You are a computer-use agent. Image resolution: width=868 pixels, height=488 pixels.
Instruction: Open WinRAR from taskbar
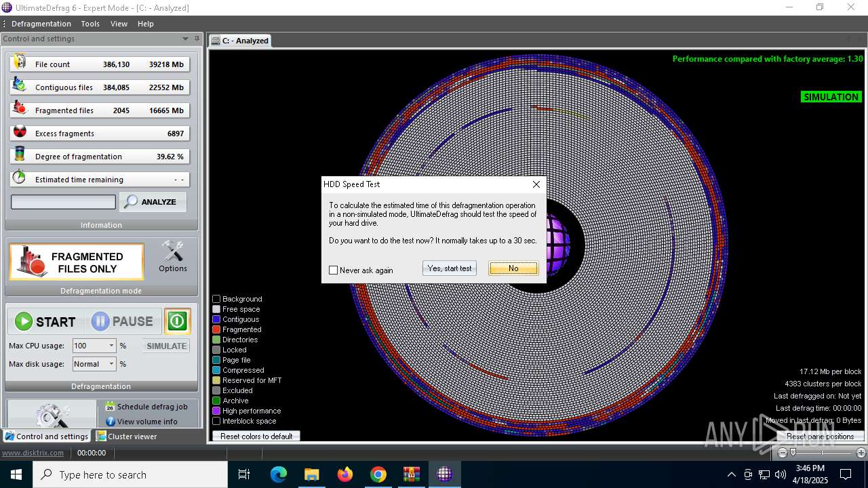tap(412, 474)
